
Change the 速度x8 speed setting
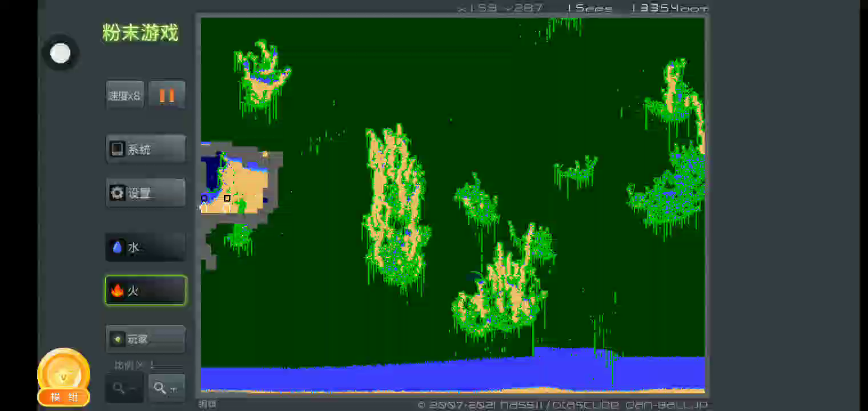[x=125, y=95]
